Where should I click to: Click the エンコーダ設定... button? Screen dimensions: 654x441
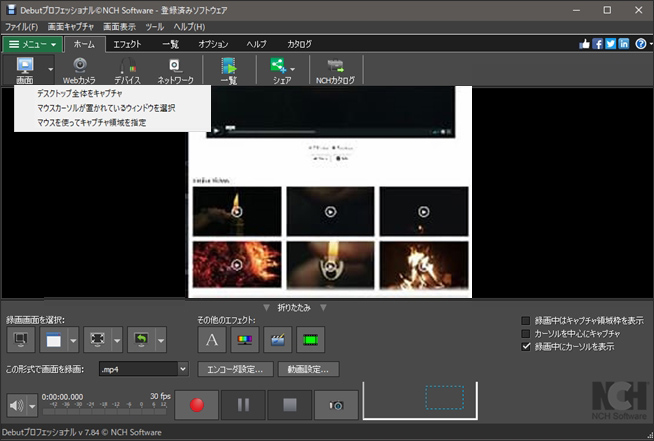tap(235, 369)
